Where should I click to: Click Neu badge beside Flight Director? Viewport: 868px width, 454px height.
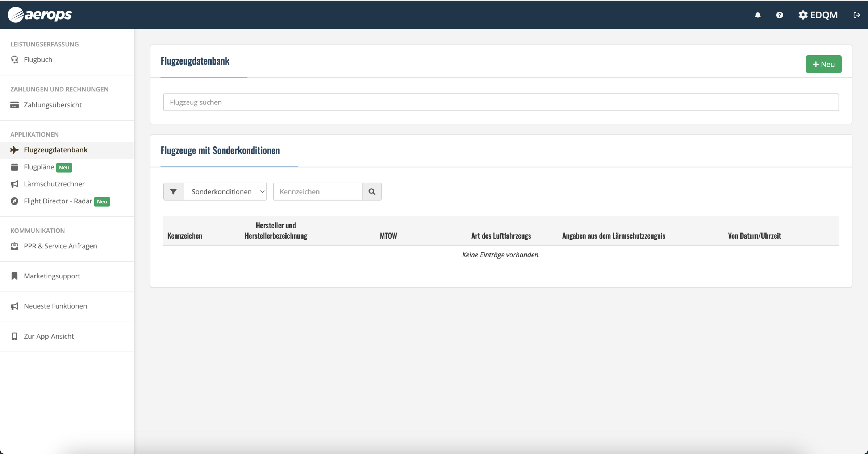tap(102, 202)
